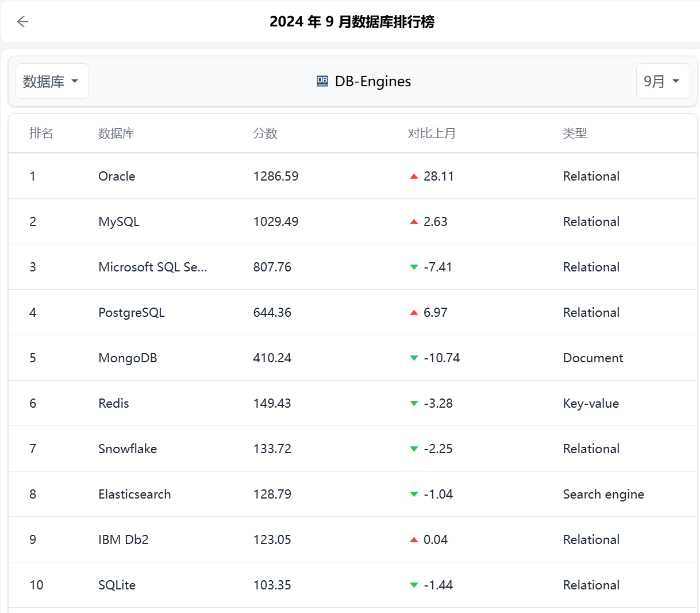Click the 对比上月 column header
This screenshot has width=700, height=613.
[x=432, y=133]
